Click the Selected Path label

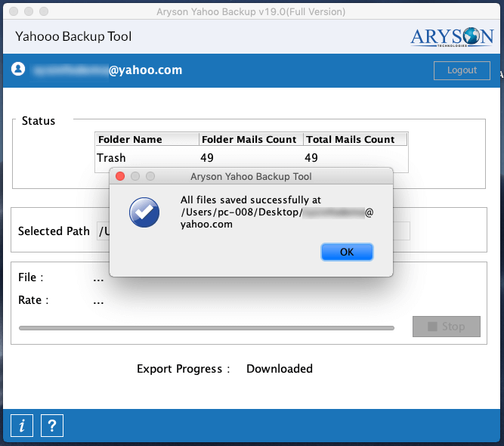tap(54, 231)
